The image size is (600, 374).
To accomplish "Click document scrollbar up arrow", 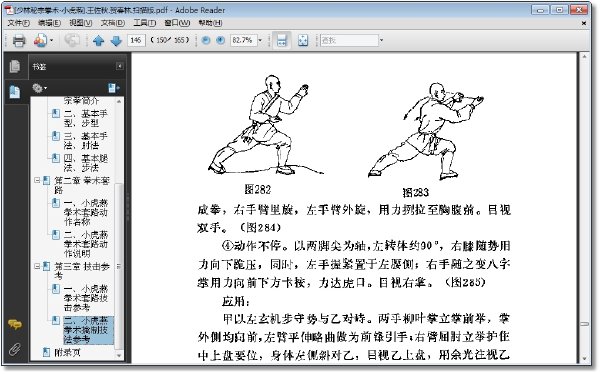I will 584,57.
